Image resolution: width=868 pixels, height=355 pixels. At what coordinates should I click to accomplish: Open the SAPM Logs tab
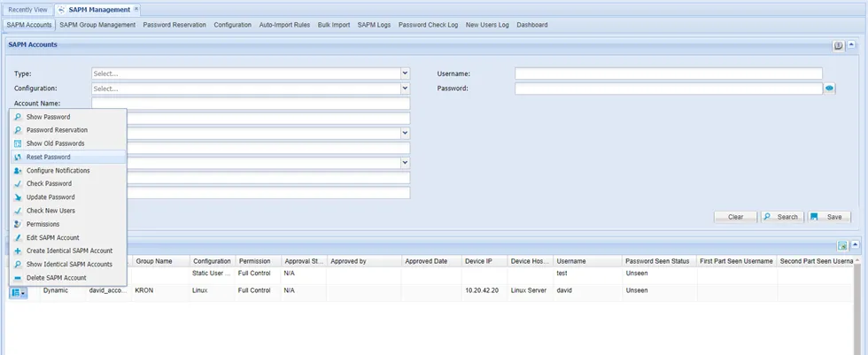pos(374,25)
